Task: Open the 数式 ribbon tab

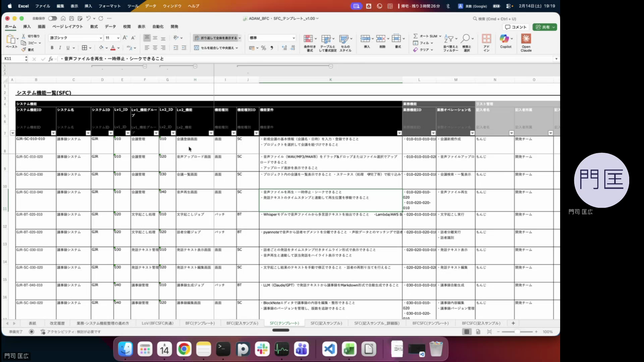Action: click(x=94, y=26)
